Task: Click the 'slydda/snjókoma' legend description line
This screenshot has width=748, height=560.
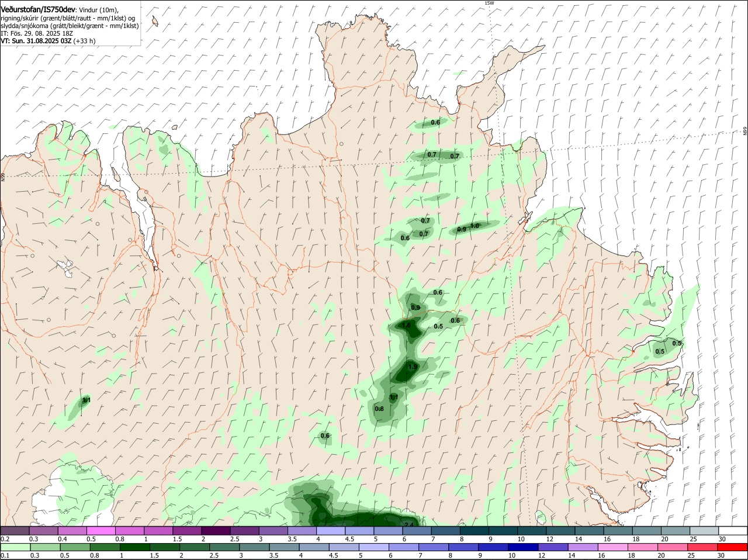Action: click(70, 26)
